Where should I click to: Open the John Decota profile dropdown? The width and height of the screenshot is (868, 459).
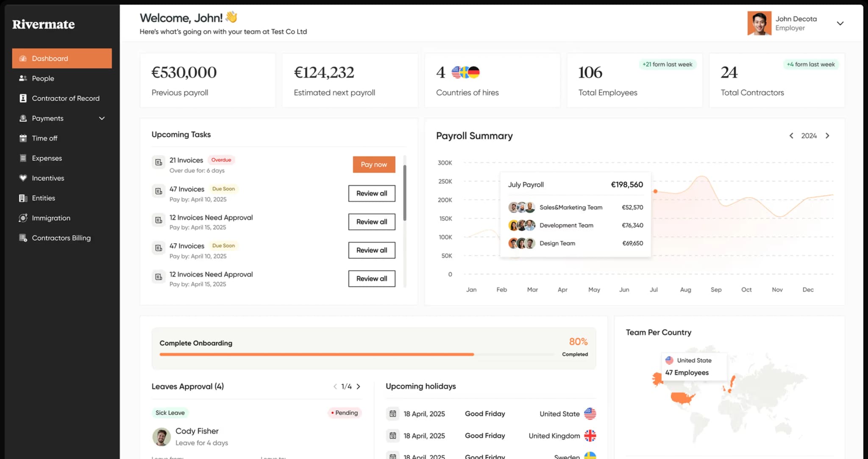coord(840,23)
